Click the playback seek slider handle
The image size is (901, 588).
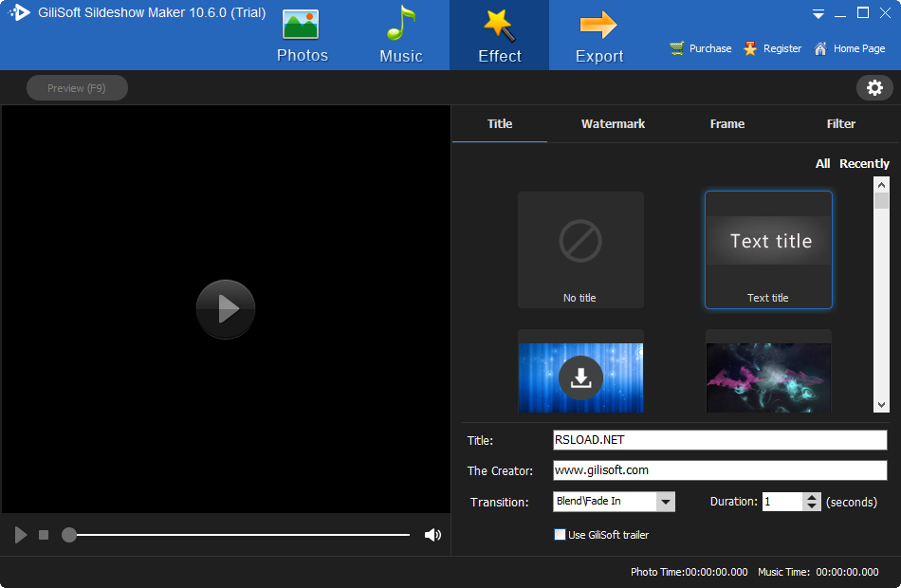click(69, 535)
